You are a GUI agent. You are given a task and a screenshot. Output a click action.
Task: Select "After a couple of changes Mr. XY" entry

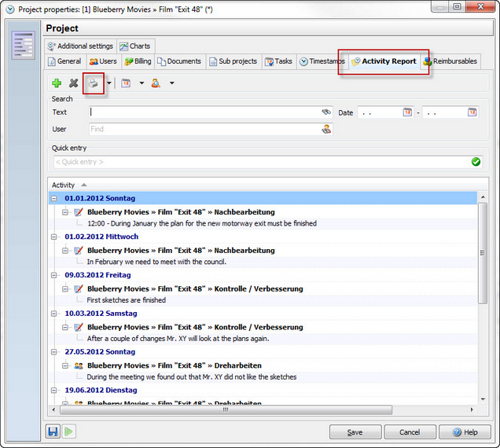click(178, 339)
